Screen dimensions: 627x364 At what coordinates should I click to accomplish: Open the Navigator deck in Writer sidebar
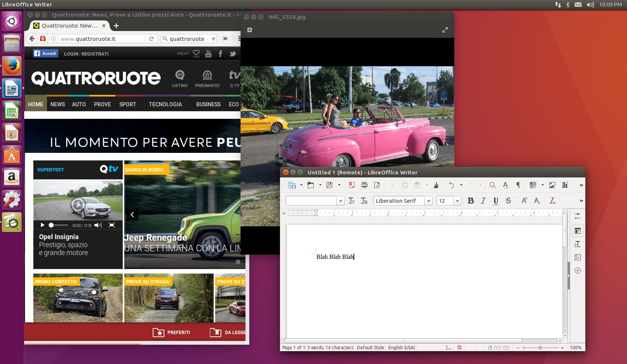[578, 271]
